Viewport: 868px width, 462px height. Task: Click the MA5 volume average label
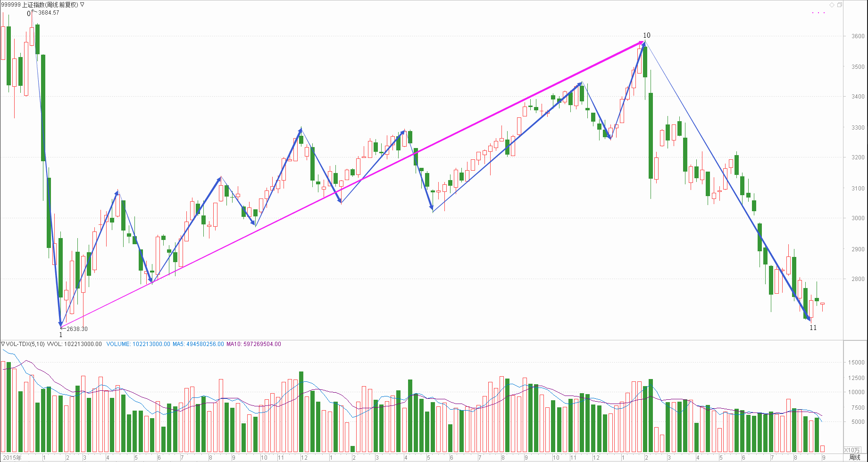[x=198, y=344]
